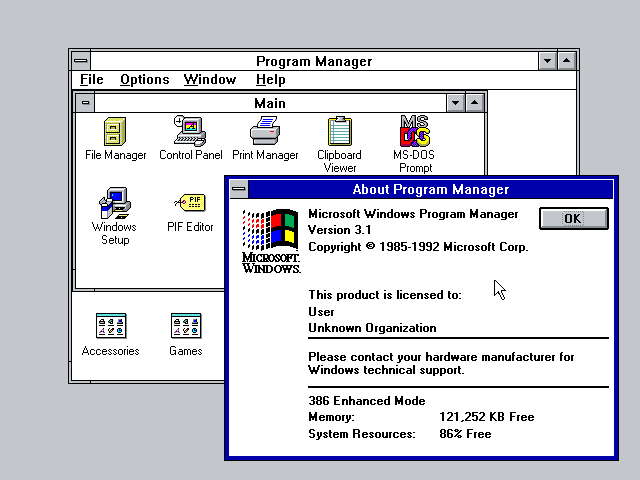The image size is (640, 480).
Task: Click the "Version 3.1" text
Action: tap(340, 230)
